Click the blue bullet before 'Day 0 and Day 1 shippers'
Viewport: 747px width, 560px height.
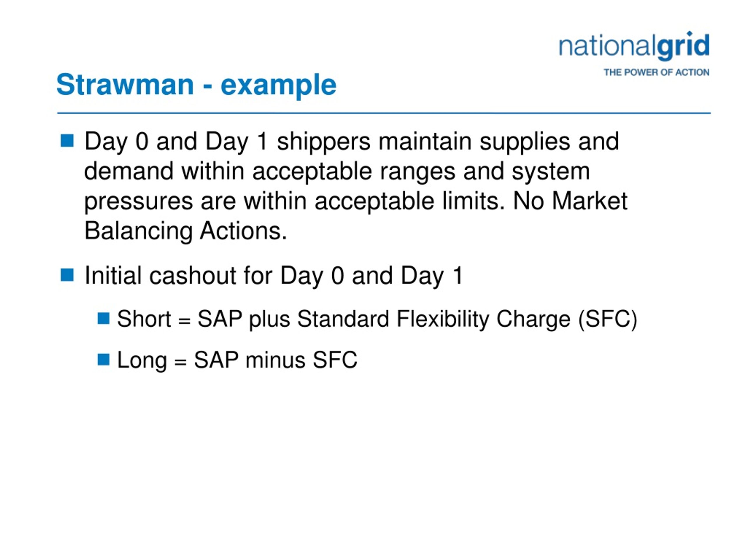click(x=67, y=141)
